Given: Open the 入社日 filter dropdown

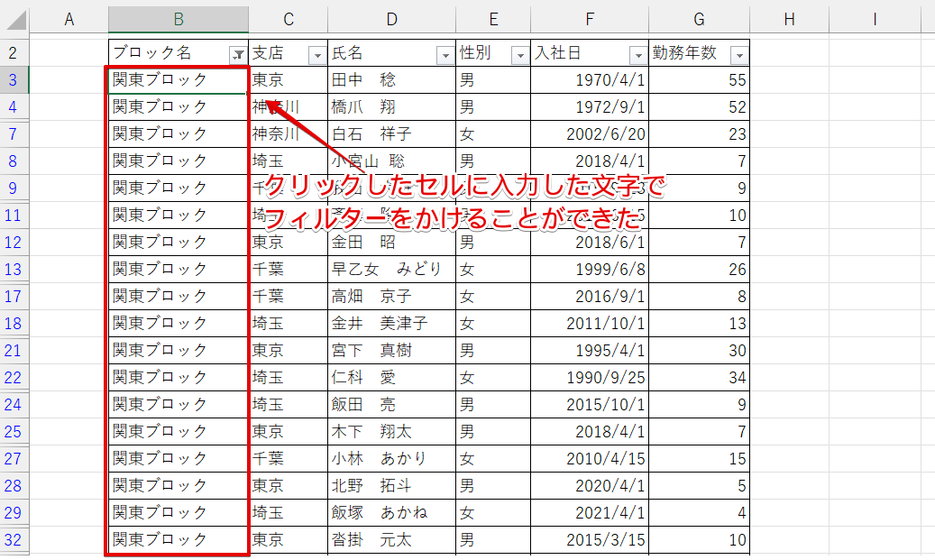Looking at the screenshot, I should (x=638, y=56).
